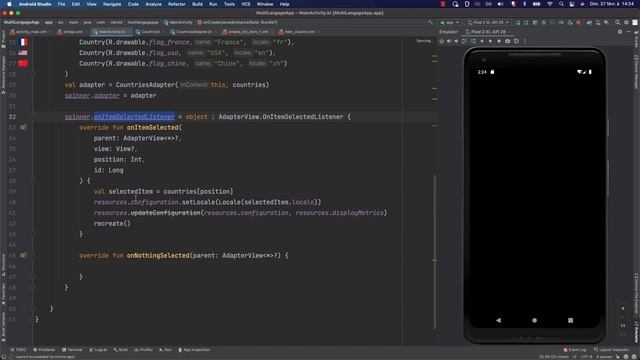Click the '4 spaces' indent status entry
This screenshot has width=640, height=360.
604,357
